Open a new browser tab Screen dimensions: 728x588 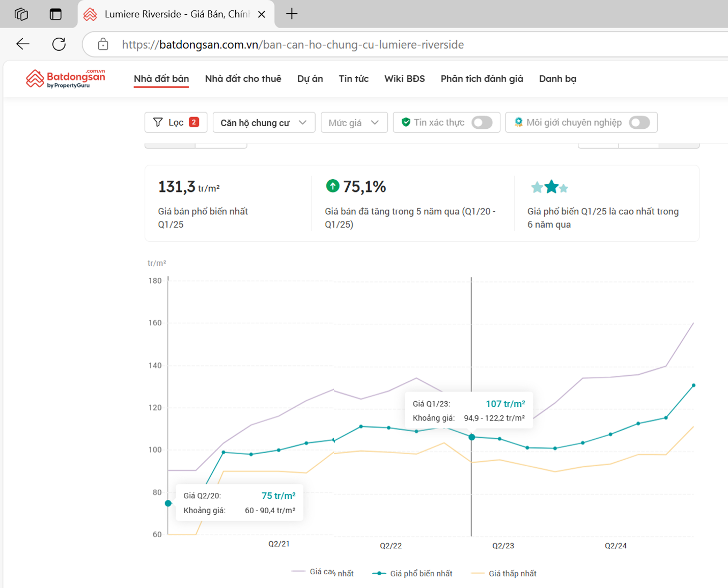pos(292,14)
